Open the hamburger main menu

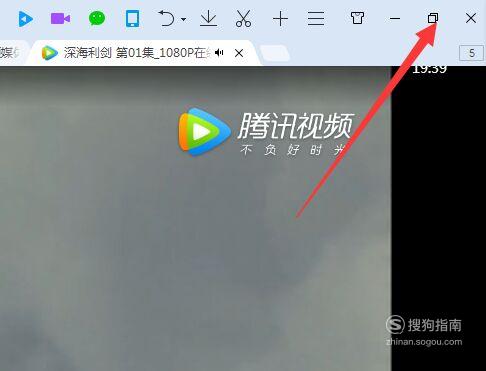316,19
